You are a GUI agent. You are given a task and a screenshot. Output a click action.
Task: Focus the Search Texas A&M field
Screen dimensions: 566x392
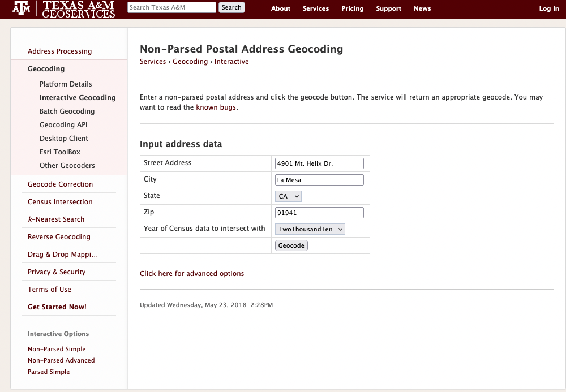[x=171, y=7]
